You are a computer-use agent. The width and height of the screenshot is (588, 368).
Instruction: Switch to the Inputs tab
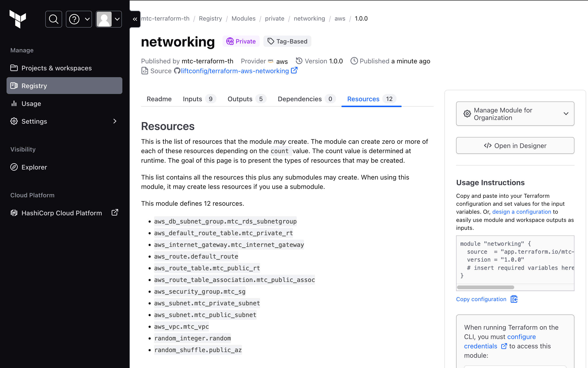point(199,99)
